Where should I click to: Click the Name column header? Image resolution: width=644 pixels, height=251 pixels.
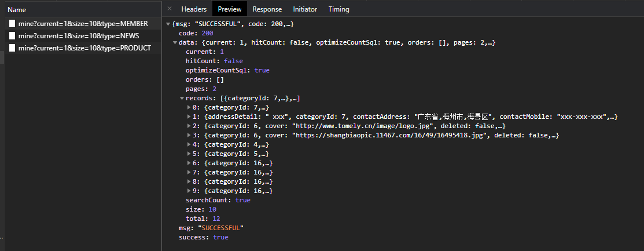(x=17, y=10)
